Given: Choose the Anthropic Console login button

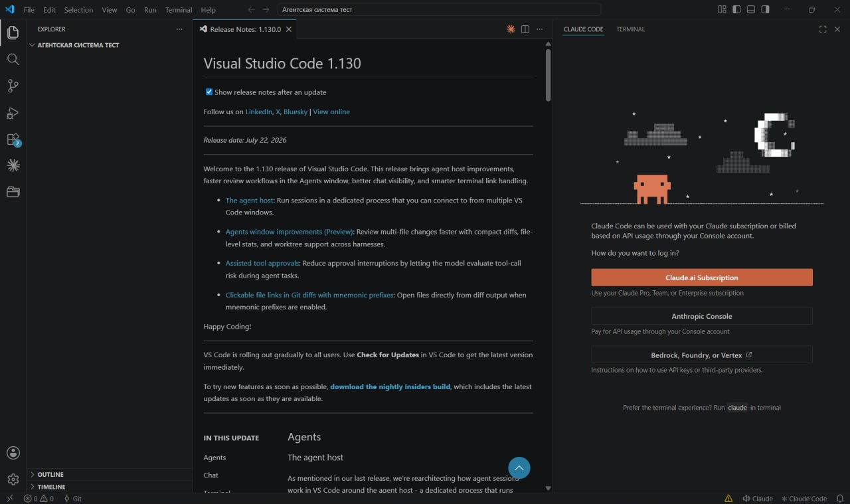Looking at the screenshot, I should pyautogui.click(x=702, y=316).
